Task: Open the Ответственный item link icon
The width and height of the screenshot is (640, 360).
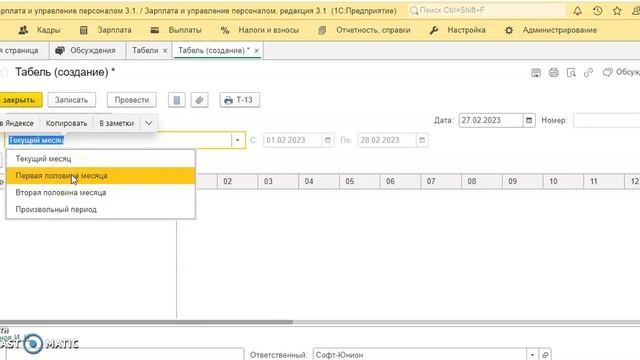Action: point(545,354)
